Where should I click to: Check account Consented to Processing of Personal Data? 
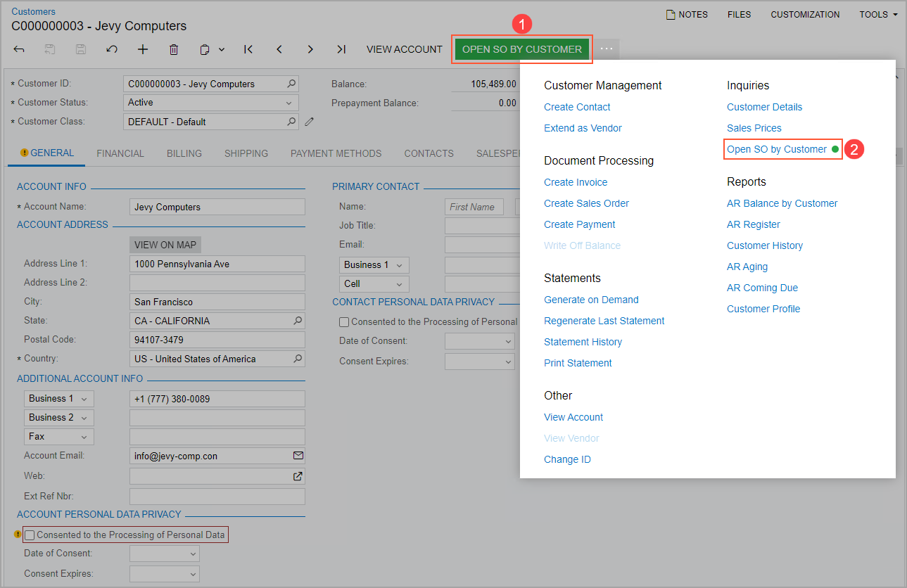pos(30,535)
